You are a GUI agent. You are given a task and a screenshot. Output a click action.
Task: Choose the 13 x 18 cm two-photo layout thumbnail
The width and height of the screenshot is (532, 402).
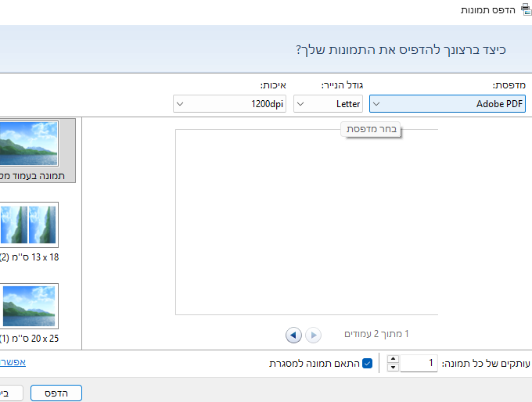tap(30, 225)
